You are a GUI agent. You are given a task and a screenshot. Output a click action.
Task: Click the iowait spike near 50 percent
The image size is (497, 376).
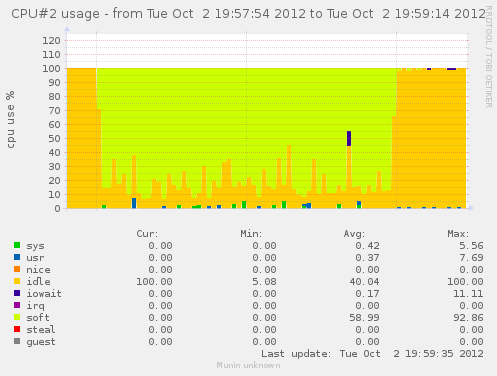[x=349, y=138]
